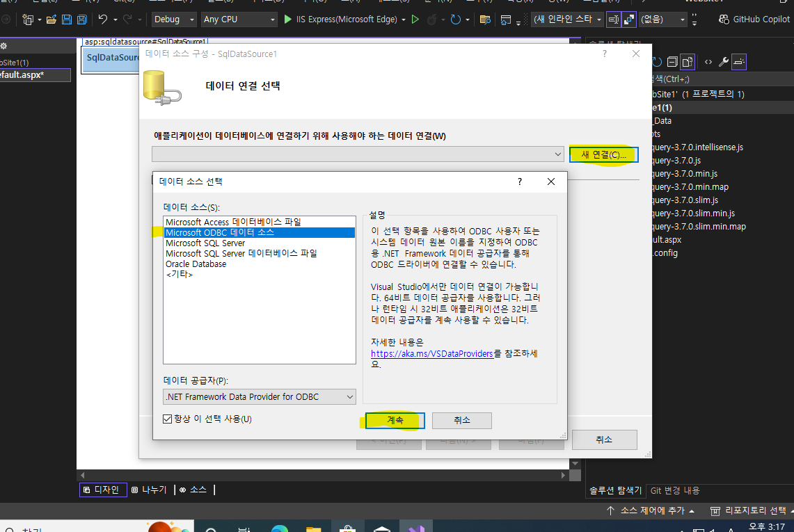The width and height of the screenshot is (794, 532).
Task: Open the data provider '.NET Framework Data Provider for ODBC' dropdown
Action: pos(260,397)
